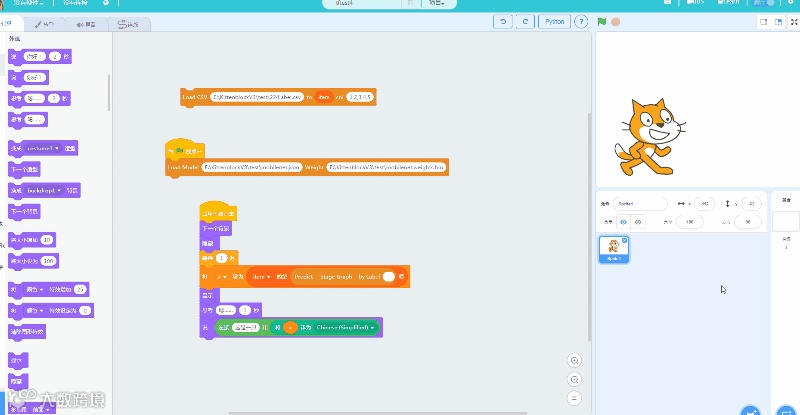Edit the Load CSV file path field
This screenshot has width=800, height=415.
tap(257, 96)
